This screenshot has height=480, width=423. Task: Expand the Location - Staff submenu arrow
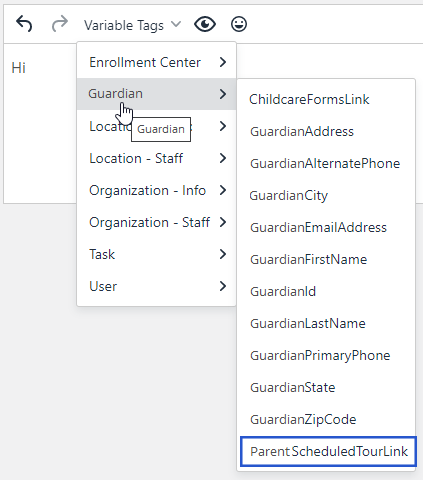(223, 158)
